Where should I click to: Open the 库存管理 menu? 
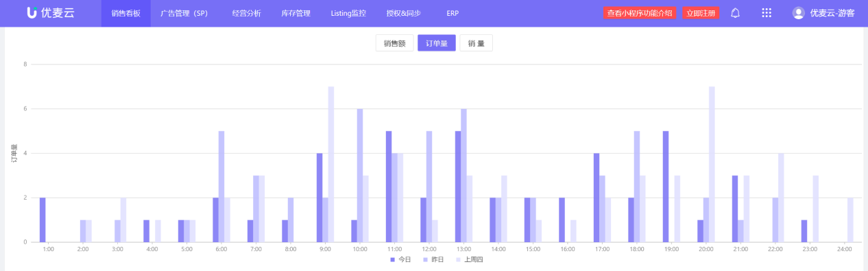point(296,13)
